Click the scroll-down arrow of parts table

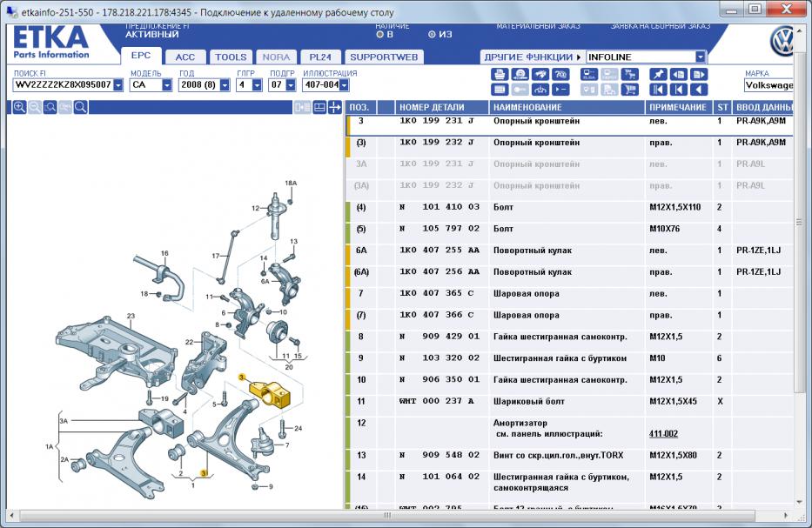tap(800, 502)
